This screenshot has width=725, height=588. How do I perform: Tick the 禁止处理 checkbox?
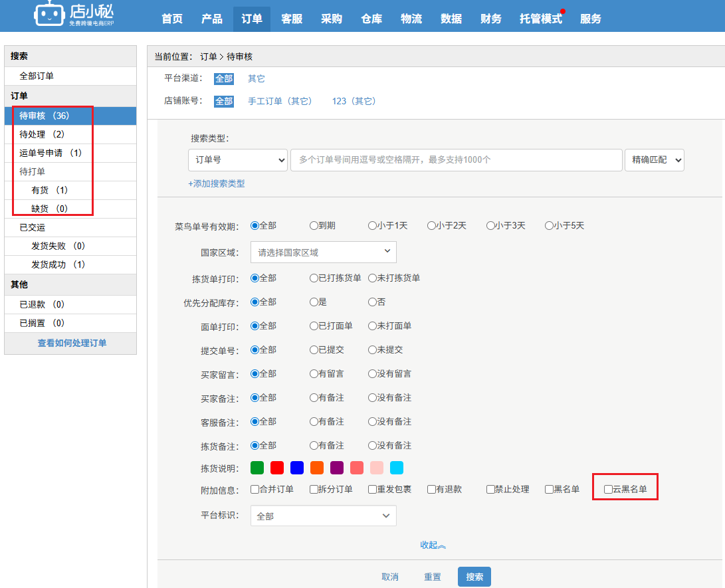point(490,489)
